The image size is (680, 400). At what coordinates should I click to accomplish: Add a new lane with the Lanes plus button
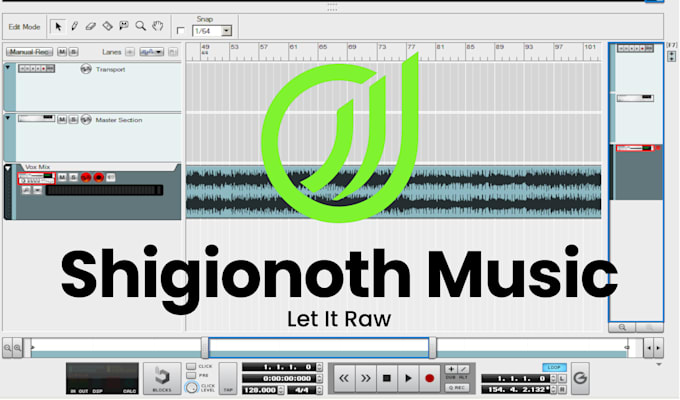coord(130,52)
